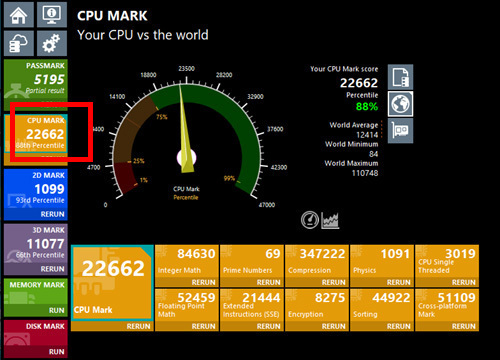Image resolution: width=500 pixels, height=360 pixels.
Task: Click the World Minimum 84 value
Action: point(374,154)
